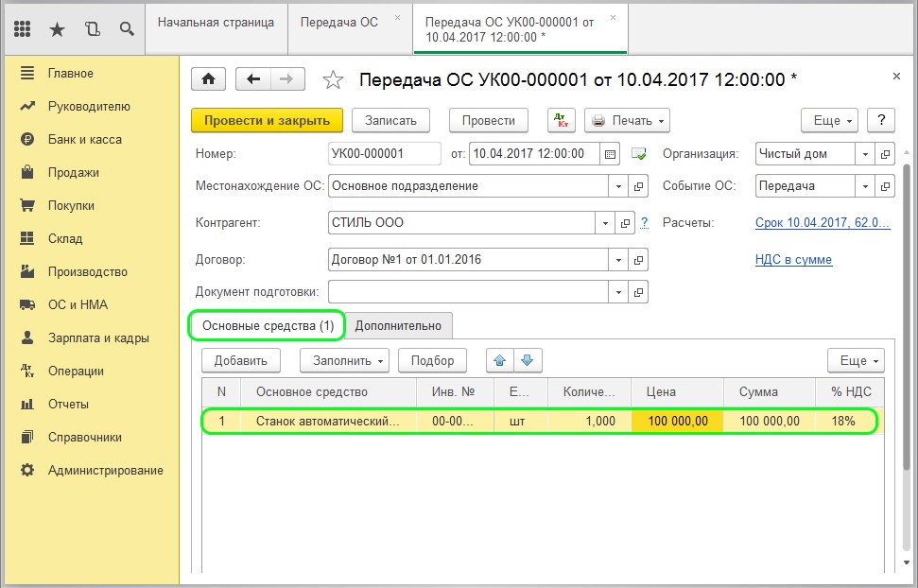
Task: Open calendar picker next to date field
Action: pos(610,154)
